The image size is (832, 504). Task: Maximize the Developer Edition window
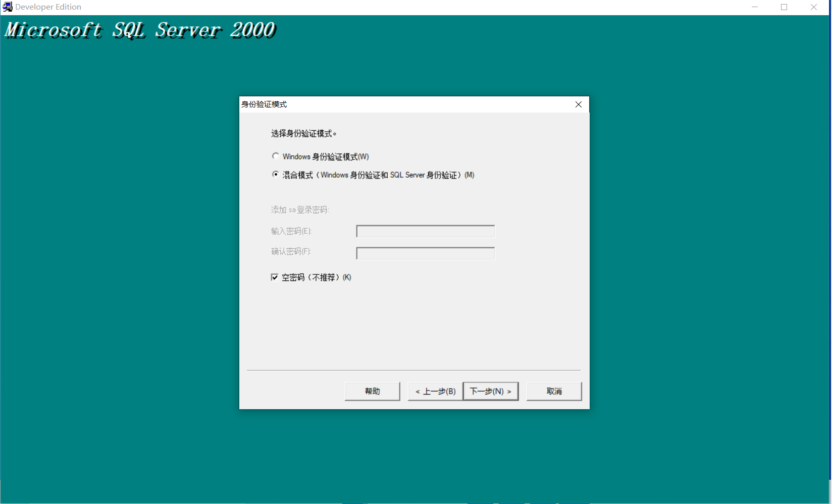point(784,7)
